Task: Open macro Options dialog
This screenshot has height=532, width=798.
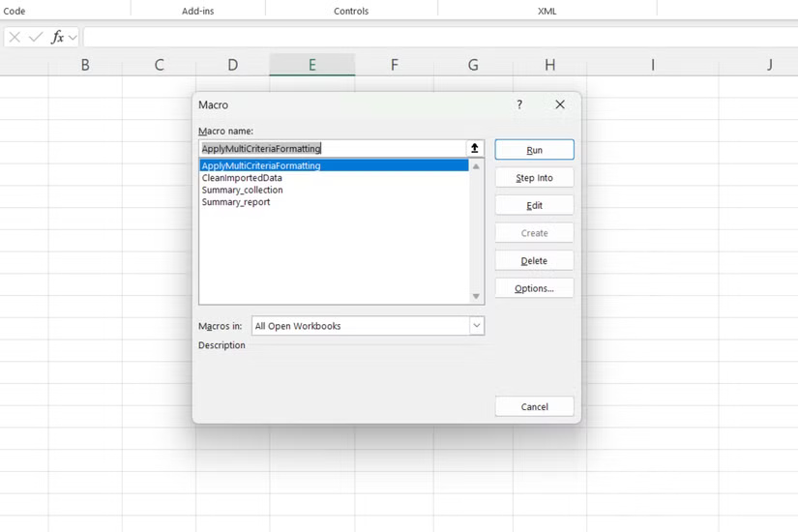Action: [x=534, y=288]
